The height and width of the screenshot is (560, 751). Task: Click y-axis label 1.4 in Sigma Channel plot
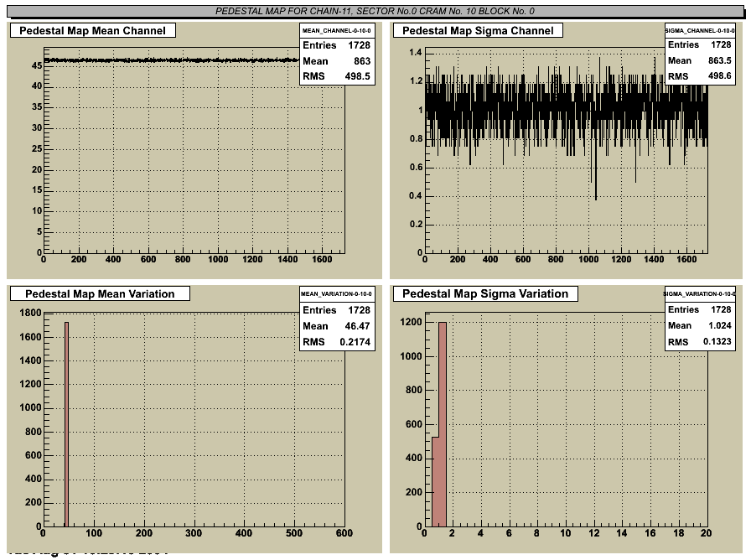coord(416,52)
